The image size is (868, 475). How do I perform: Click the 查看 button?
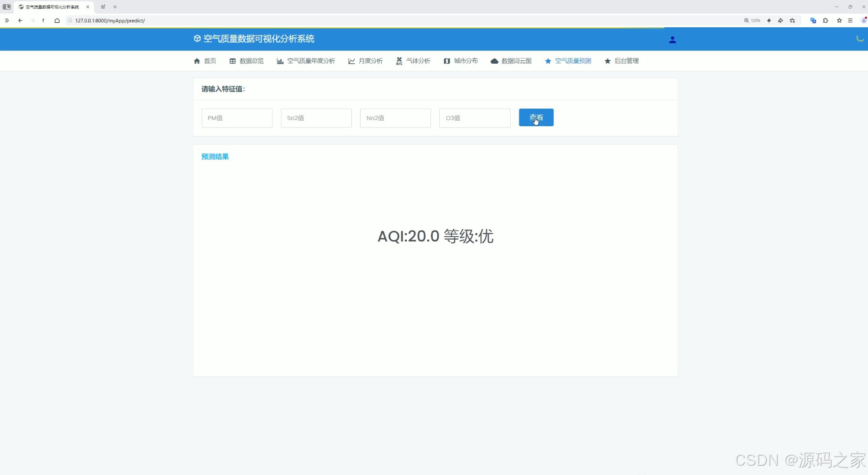coord(536,117)
